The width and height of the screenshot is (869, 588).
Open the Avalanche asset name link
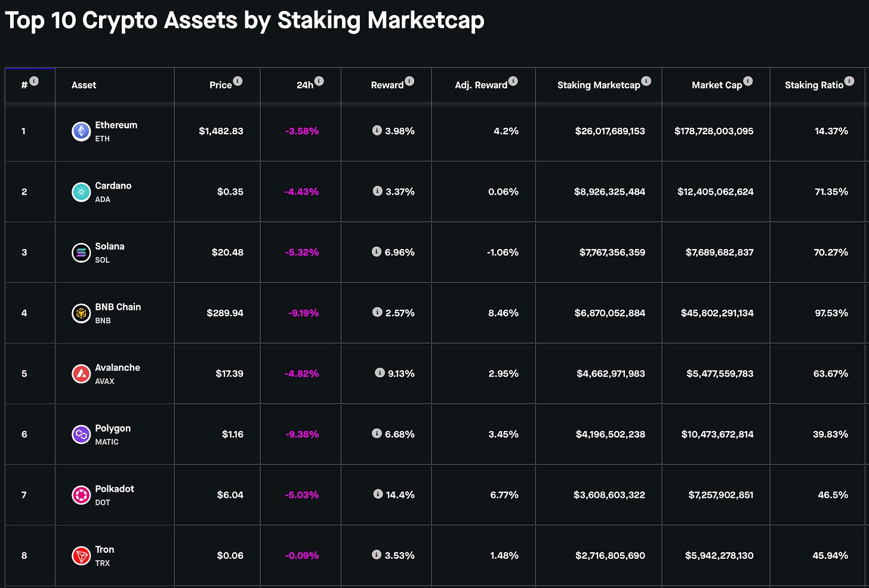click(x=118, y=368)
